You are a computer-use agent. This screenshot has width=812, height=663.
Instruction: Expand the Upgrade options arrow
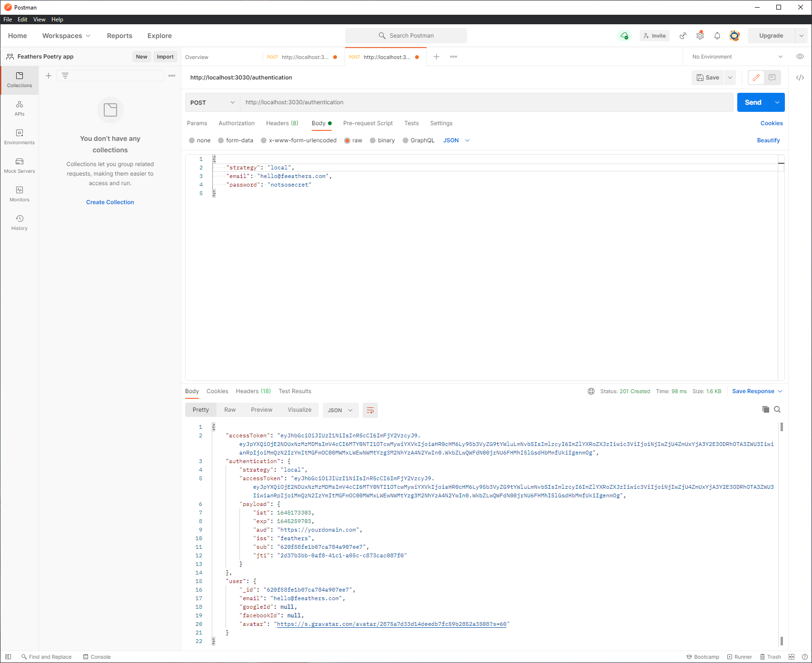pyautogui.click(x=802, y=36)
